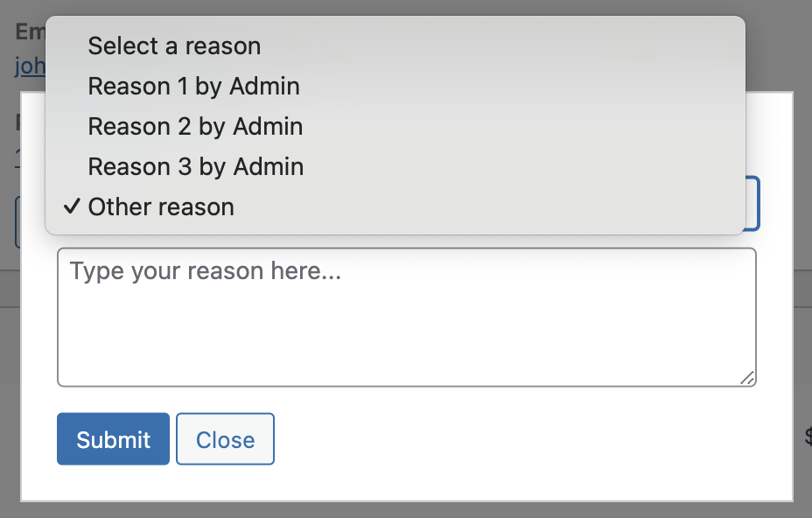Click the textarea resize grip handle
The image size is (812, 518).
747,378
